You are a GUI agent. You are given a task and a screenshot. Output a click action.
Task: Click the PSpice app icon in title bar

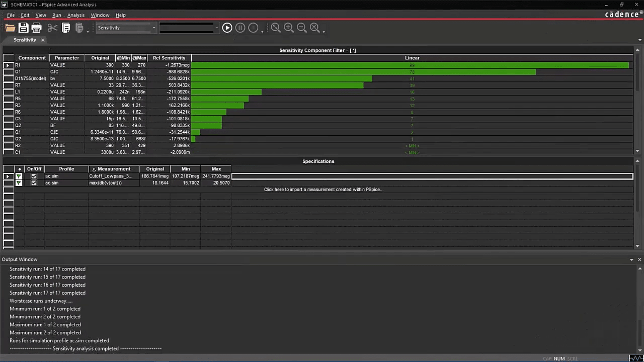[5, 5]
